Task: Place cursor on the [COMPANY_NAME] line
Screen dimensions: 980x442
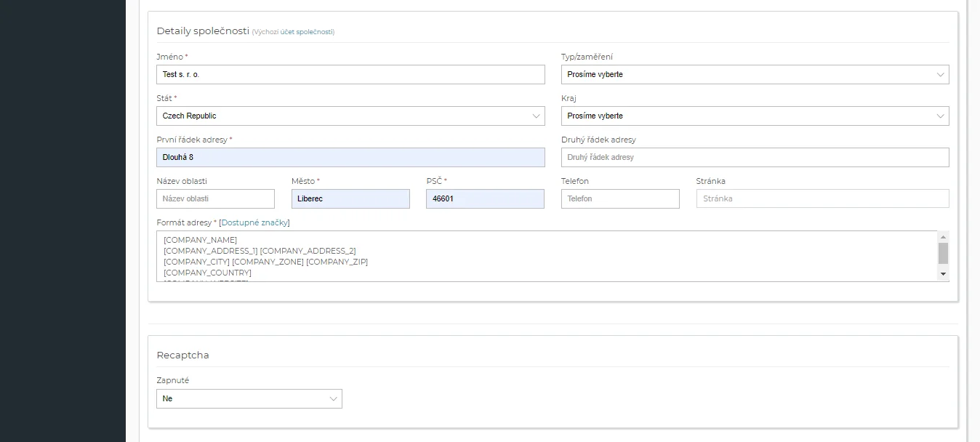Action: 201,240
